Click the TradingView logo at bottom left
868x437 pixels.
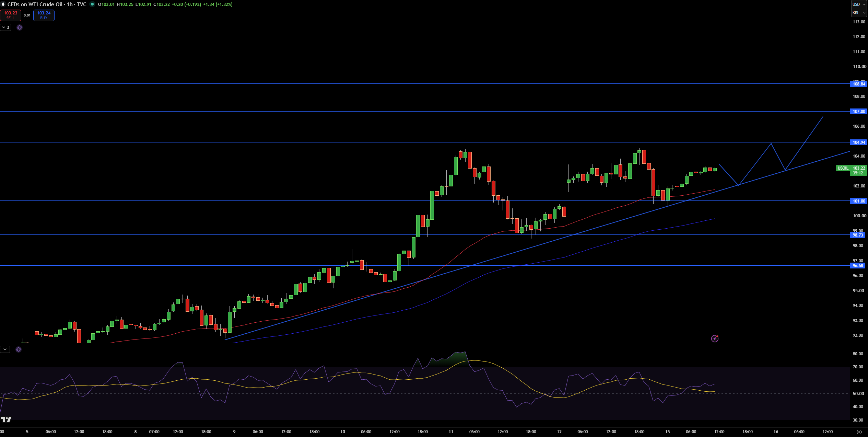[x=6, y=420]
